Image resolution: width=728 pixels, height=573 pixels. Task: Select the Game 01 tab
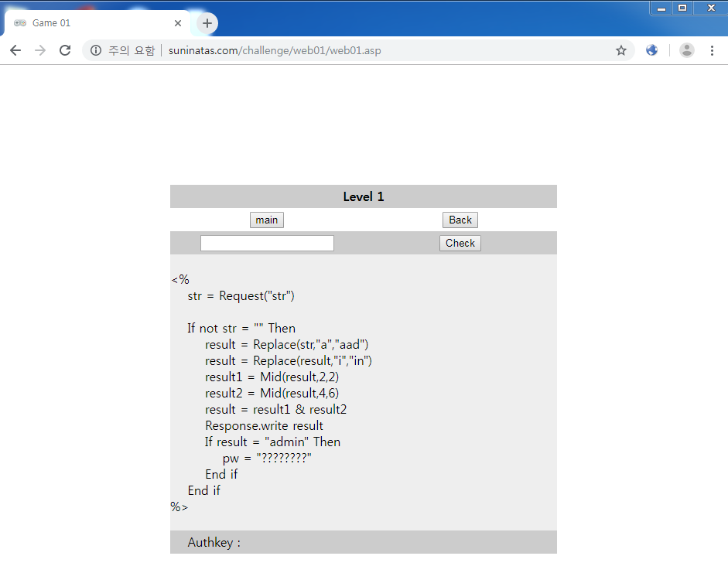click(97, 22)
